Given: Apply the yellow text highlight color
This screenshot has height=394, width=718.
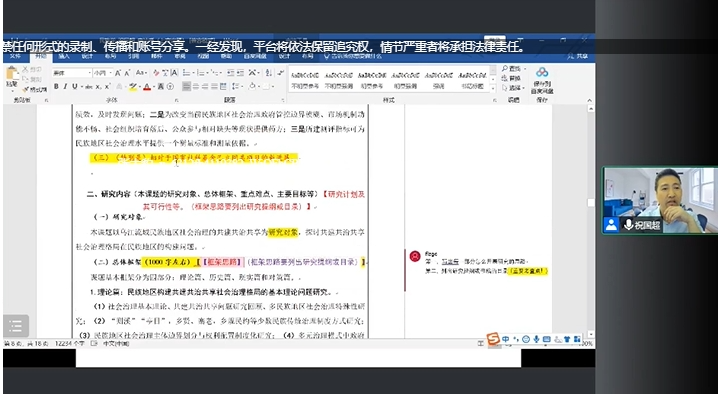Looking at the screenshot, I should [x=133, y=87].
